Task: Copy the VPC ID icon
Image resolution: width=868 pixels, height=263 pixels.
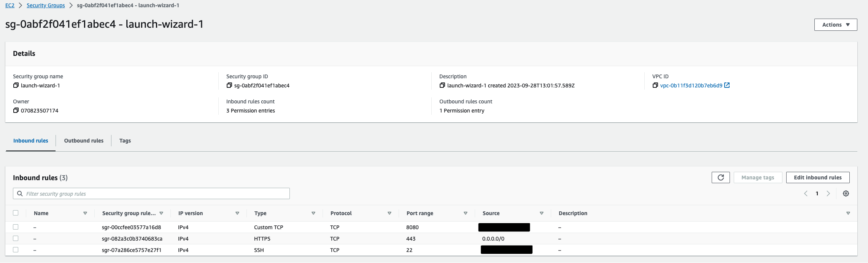Action: point(655,86)
